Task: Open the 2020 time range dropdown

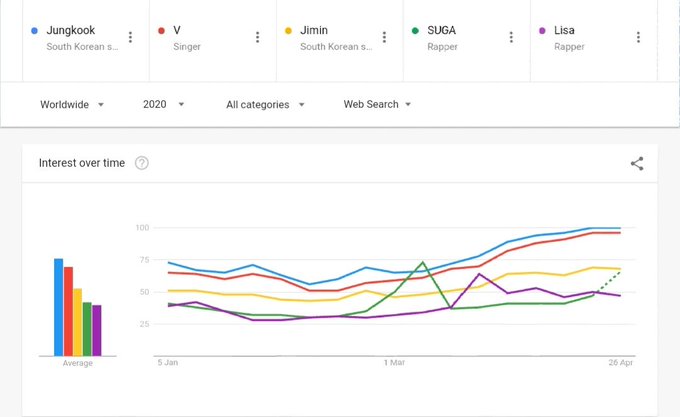Action: (164, 104)
